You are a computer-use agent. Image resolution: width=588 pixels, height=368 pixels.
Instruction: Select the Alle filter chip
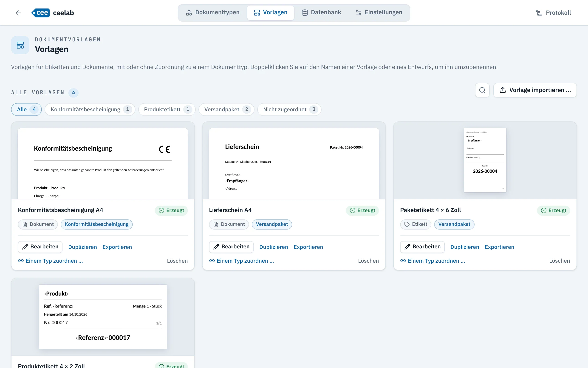[26, 109]
